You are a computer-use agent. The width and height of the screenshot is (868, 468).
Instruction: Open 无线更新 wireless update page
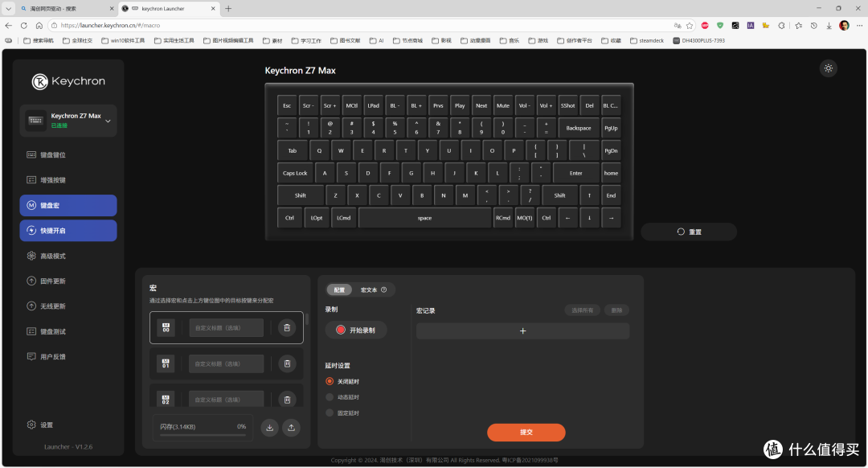pos(68,306)
